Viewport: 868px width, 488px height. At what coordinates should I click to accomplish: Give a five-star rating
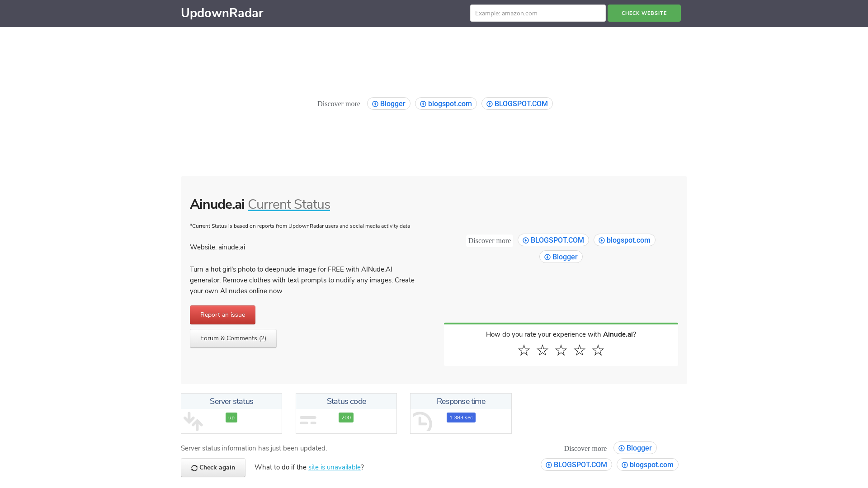[x=598, y=350]
